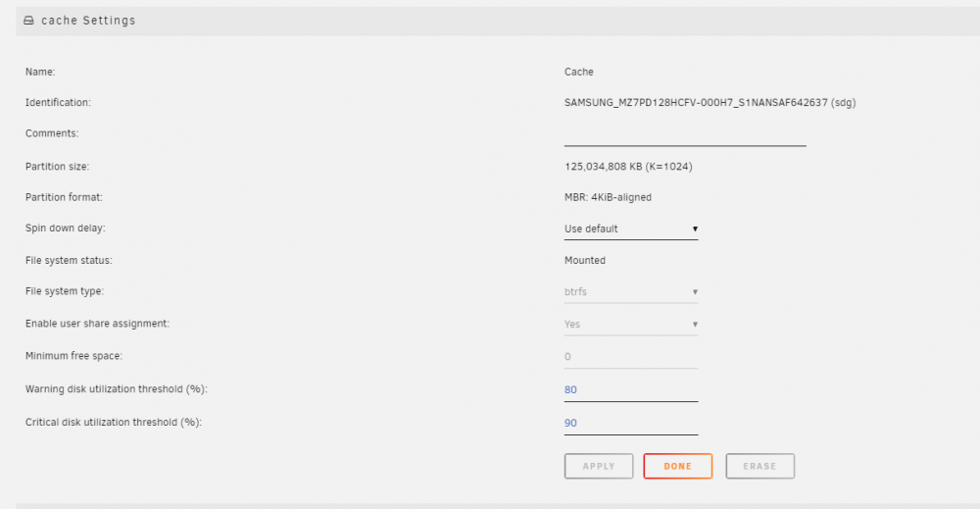Screen dimensions: 980x509
Task: Click the Comments: label
Action: click(x=52, y=133)
